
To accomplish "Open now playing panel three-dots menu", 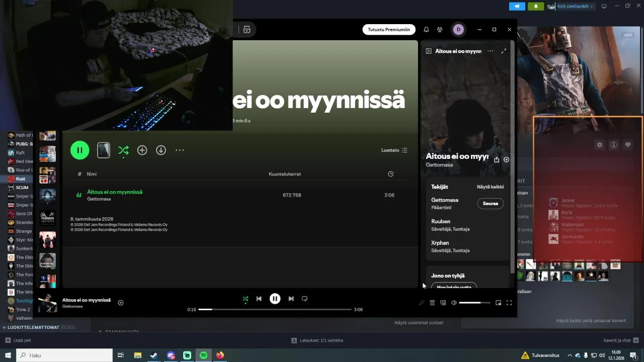I will coord(490,51).
